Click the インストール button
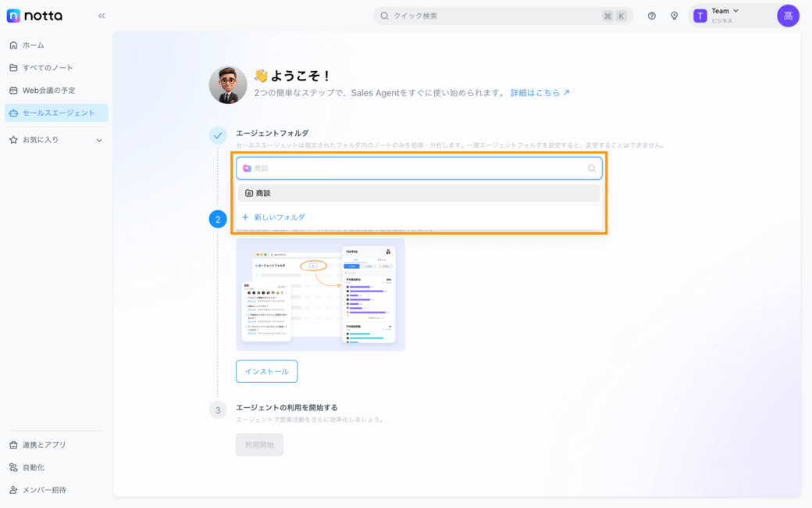 (x=267, y=372)
